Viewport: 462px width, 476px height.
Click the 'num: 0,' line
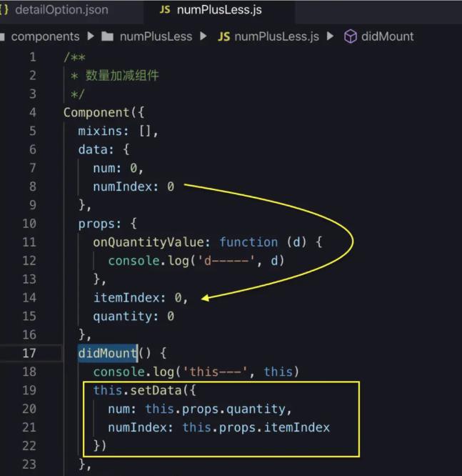(x=118, y=169)
